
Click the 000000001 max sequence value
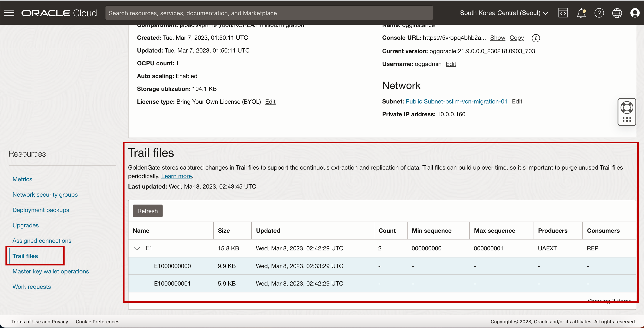click(x=488, y=248)
